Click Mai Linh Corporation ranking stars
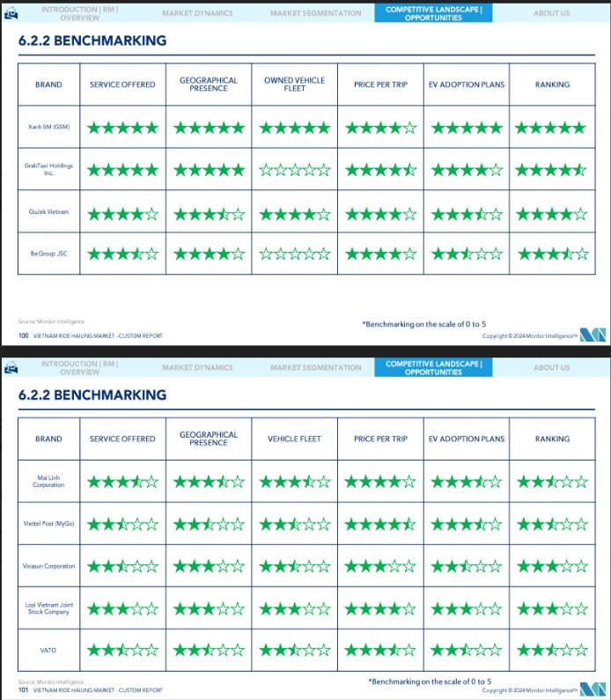611x700 pixels. (553, 482)
